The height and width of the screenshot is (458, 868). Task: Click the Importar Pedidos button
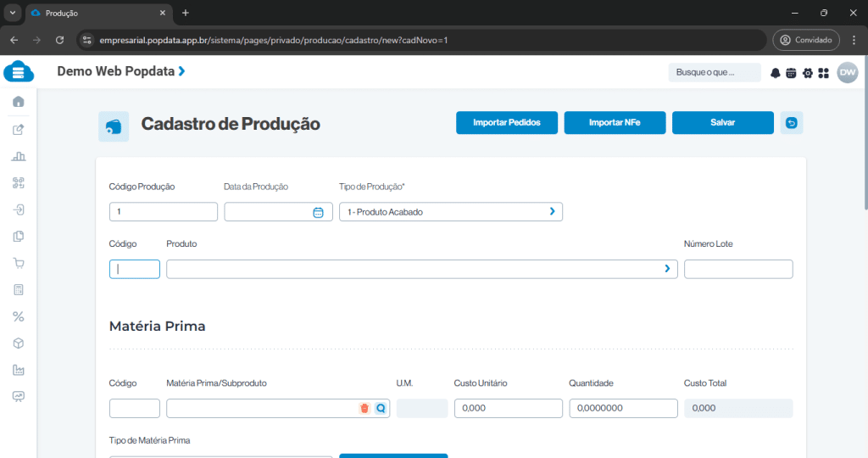pos(507,123)
